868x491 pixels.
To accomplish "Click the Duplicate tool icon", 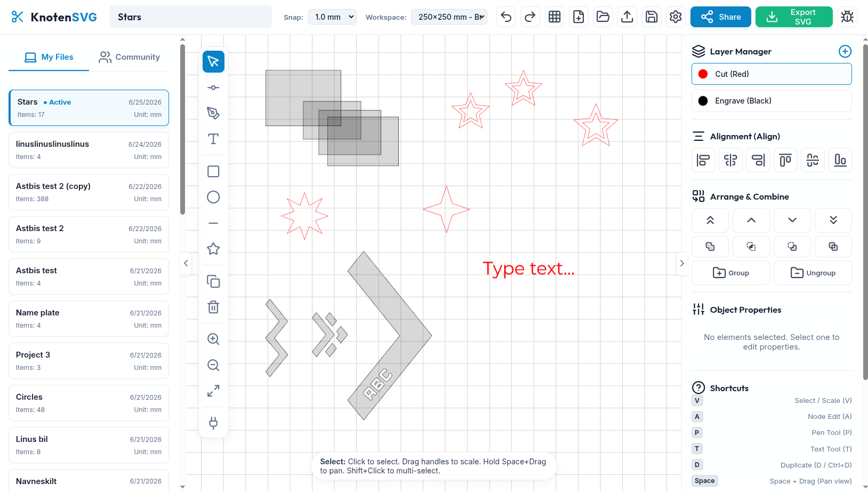I will click(213, 281).
